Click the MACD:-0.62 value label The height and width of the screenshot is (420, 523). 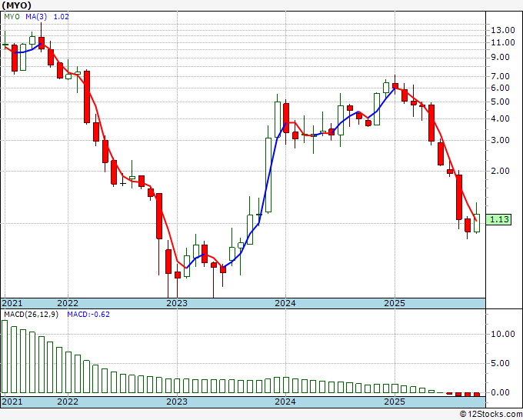(88, 315)
